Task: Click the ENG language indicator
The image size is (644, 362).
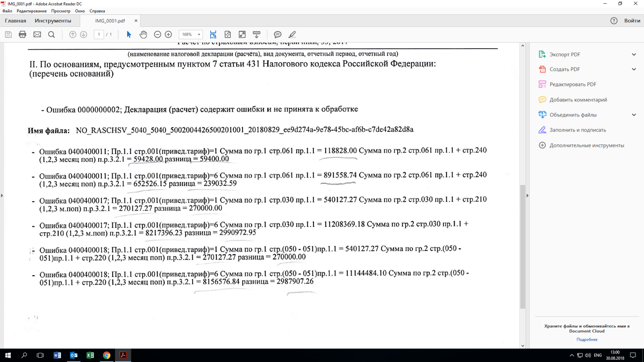Action: 597,355
